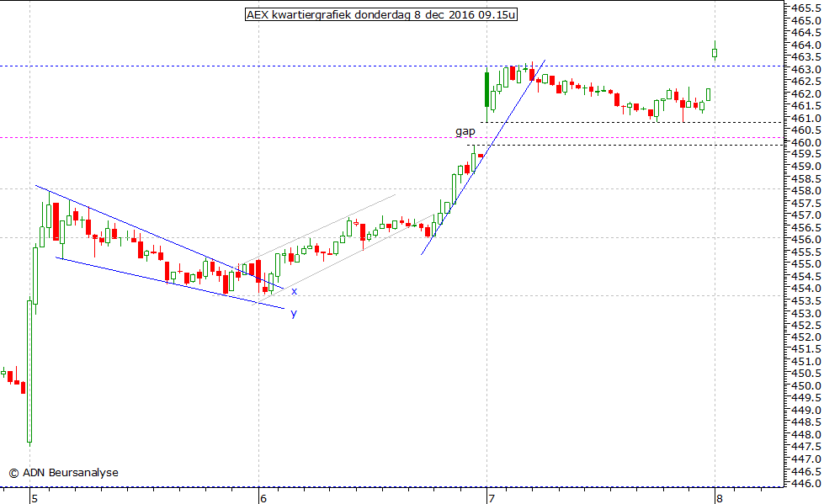Click the 453.5 price axis label
Viewport: 824px width, 504px height.
click(805, 300)
